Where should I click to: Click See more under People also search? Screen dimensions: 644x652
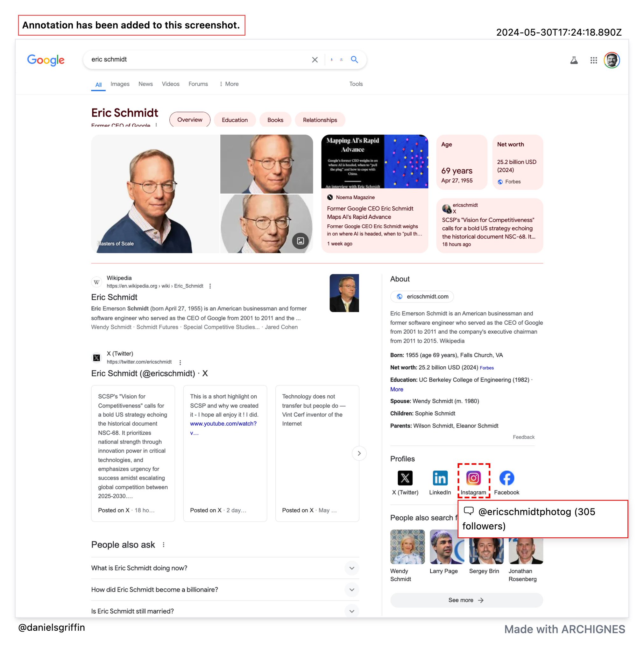(x=466, y=600)
